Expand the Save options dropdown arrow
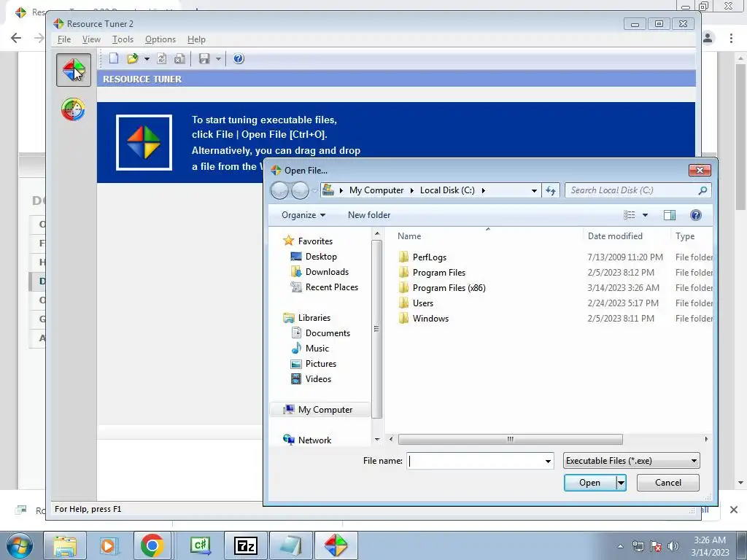The image size is (747, 560). tap(218, 59)
